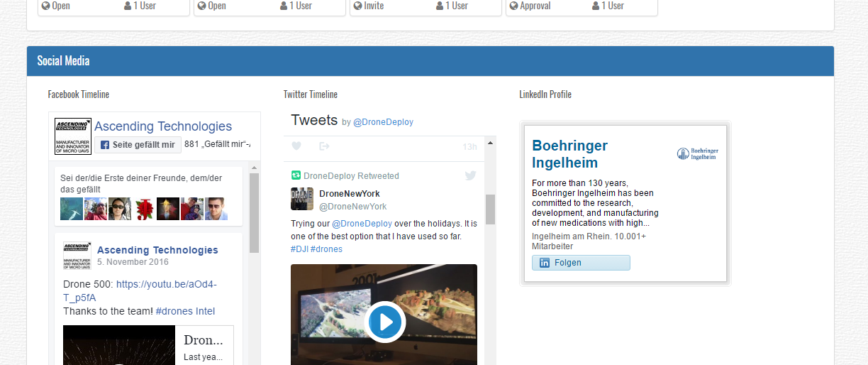
Task: Click Ascending Technologies logo beside the post
Action: [x=77, y=256]
